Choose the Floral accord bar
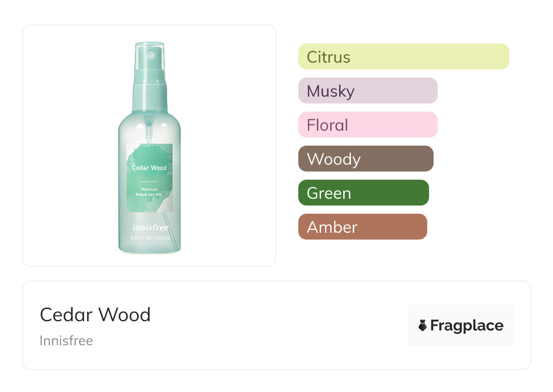 point(367,125)
